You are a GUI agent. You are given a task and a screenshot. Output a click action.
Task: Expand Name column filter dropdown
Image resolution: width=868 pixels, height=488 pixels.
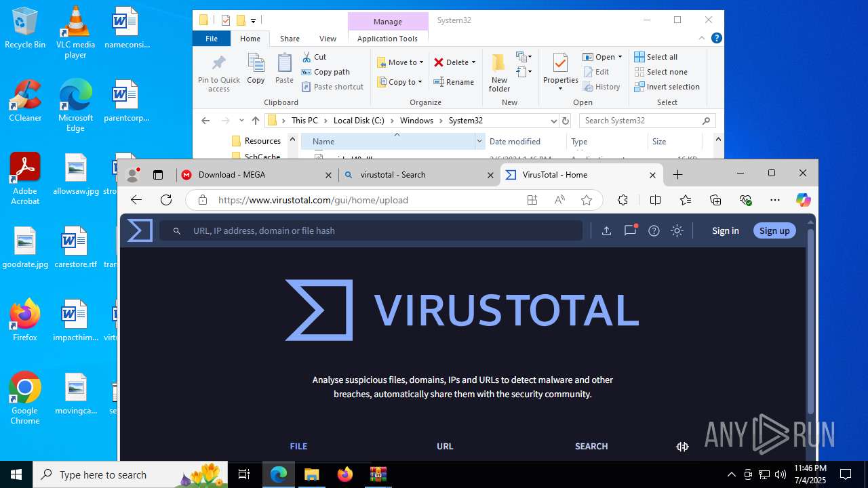pos(479,141)
